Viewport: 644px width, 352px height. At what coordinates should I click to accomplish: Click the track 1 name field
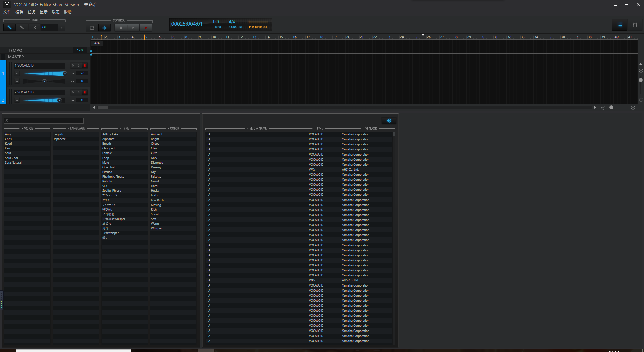tap(40, 65)
